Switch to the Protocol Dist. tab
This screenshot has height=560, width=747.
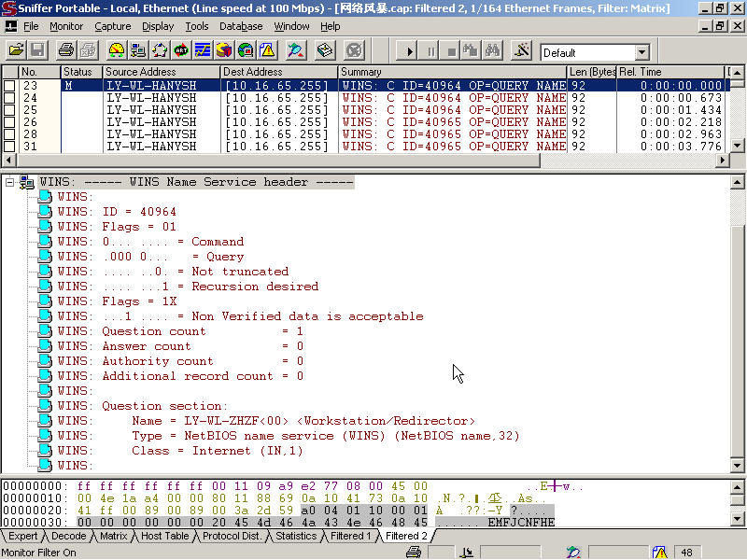point(233,537)
